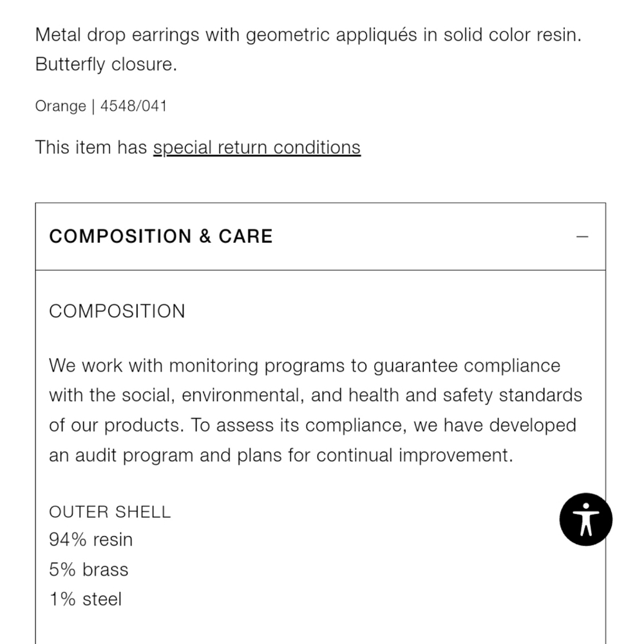This screenshot has width=644, height=644.
Task: Click the "audit program and plans" line
Action: pyautogui.click(x=281, y=455)
